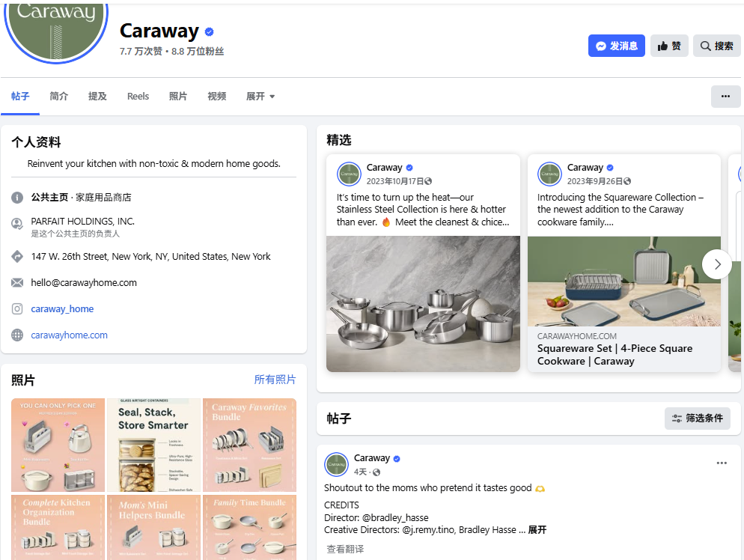Click the 2023年9月26日 post date
The width and height of the screenshot is (744, 560).
(595, 181)
